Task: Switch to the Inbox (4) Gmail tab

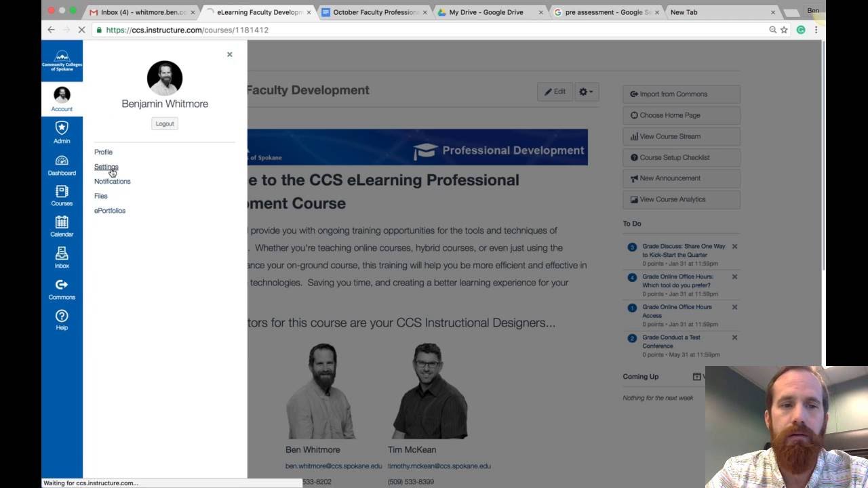Action: 142,12
